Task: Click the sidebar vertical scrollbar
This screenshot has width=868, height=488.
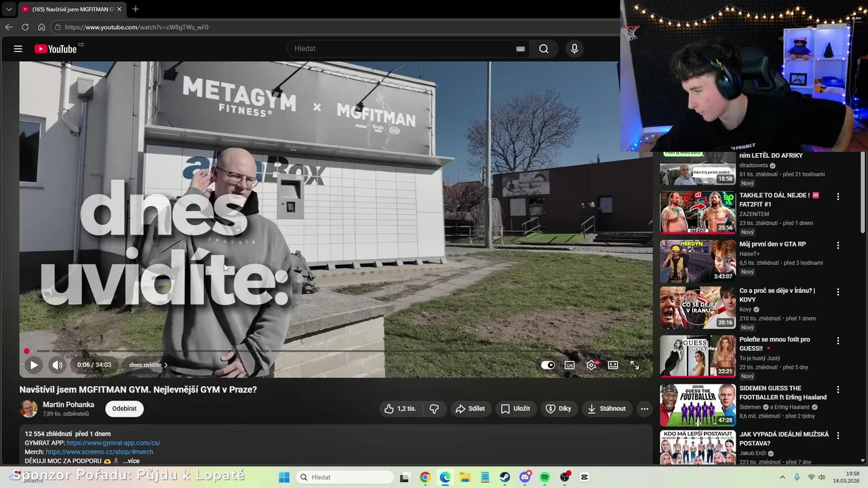Action: (x=863, y=193)
